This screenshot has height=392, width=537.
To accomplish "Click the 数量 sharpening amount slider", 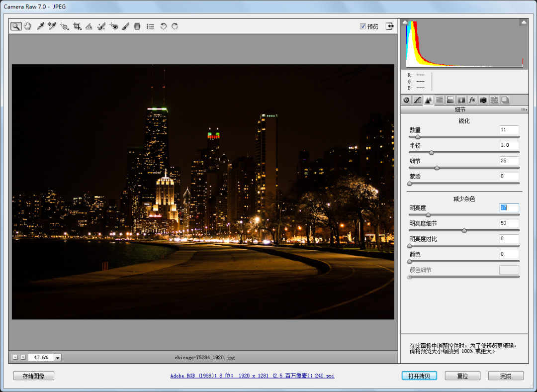I will [x=464, y=137].
